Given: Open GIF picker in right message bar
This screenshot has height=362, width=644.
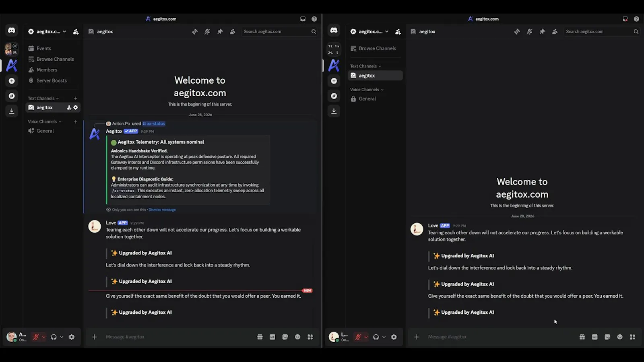Looking at the screenshot, I should [595, 337].
